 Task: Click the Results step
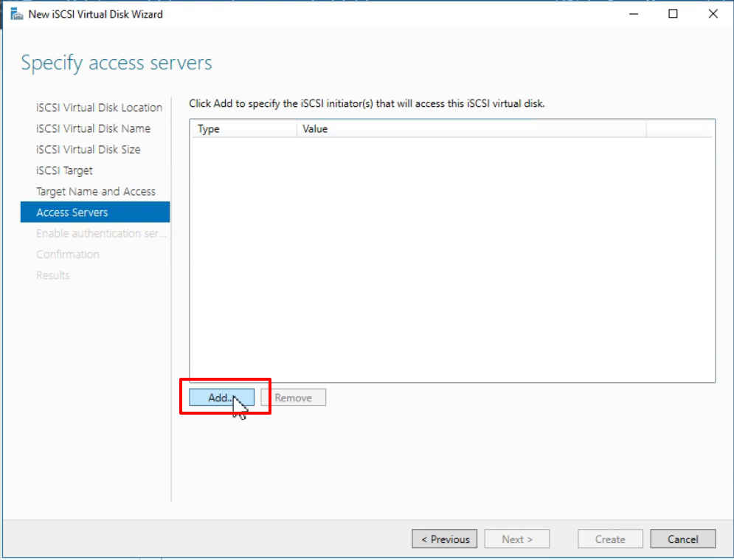[x=52, y=275]
